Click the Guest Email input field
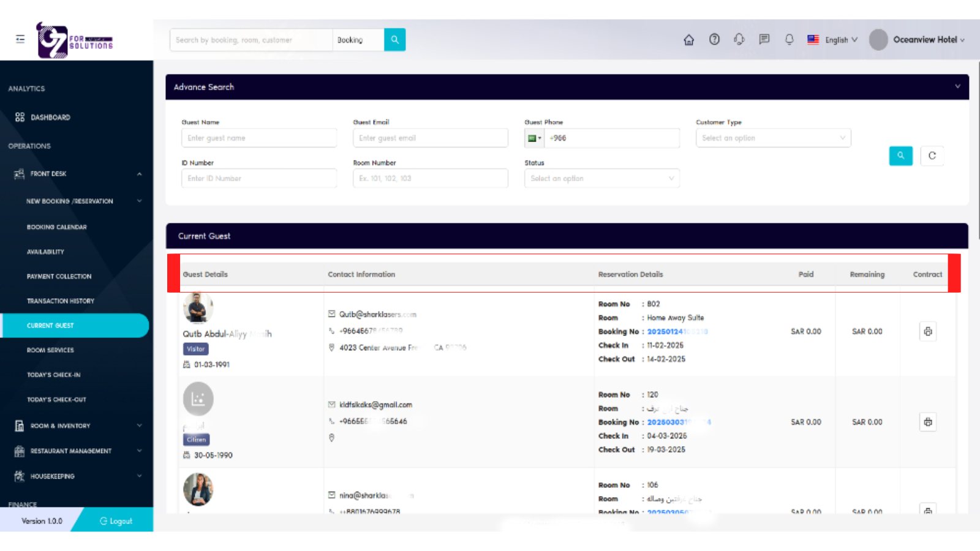980x551 pixels. [x=430, y=138]
